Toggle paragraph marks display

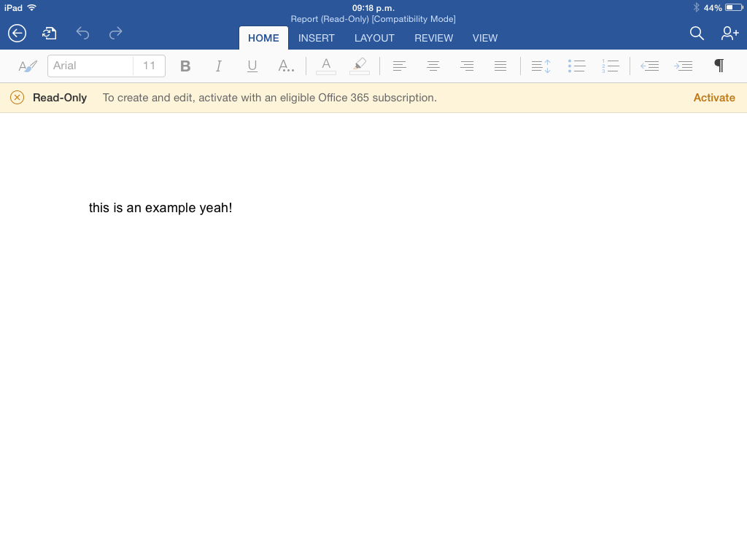click(719, 66)
